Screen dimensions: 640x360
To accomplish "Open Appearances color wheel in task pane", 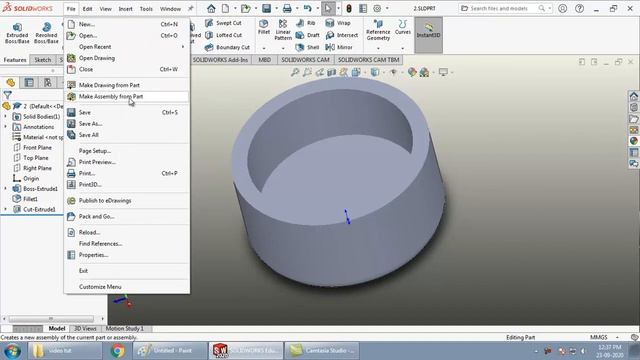I will pyautogui.click(x=633, y=141).
